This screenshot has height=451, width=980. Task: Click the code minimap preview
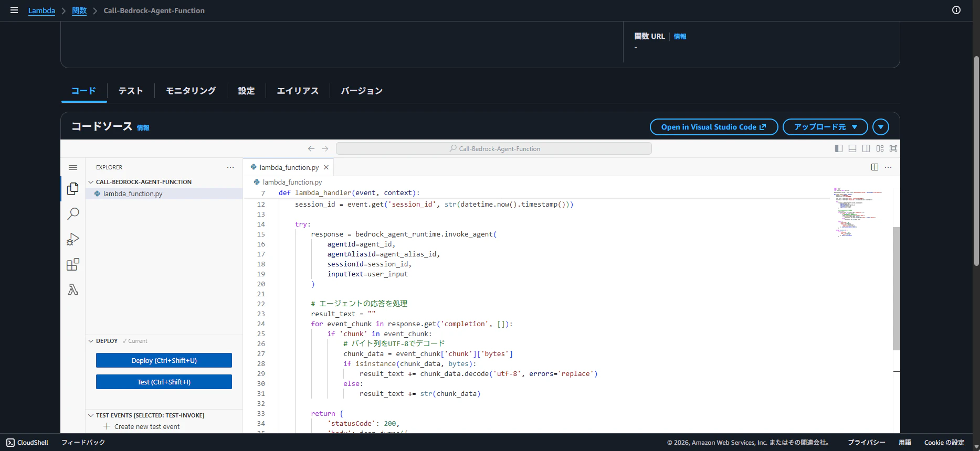tap(858, 212)
